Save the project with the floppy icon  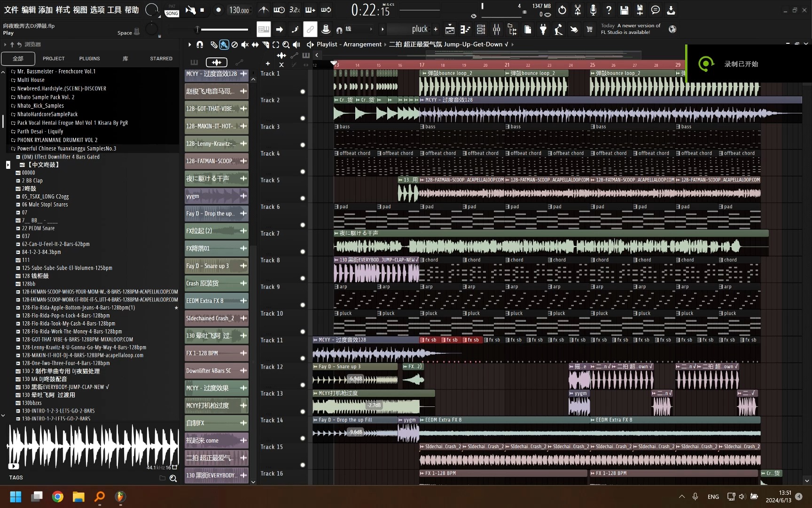pyautogui.click(x=624, y=10)
